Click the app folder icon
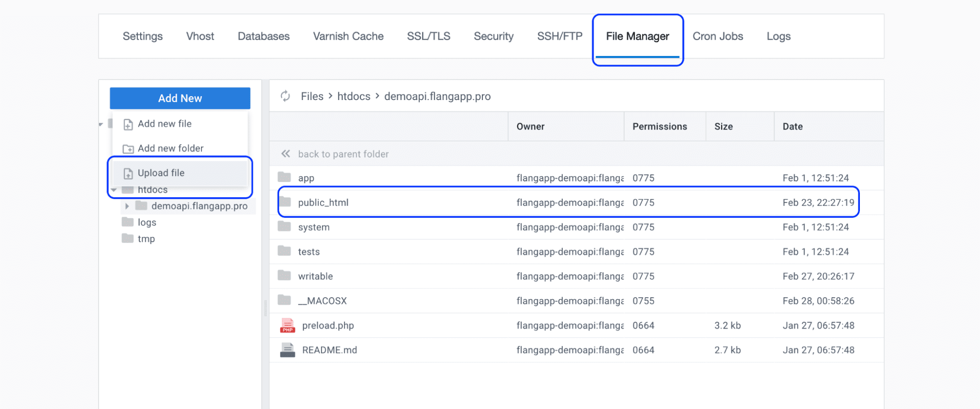The width and height of the screenshot is (980, 409). 284,178
